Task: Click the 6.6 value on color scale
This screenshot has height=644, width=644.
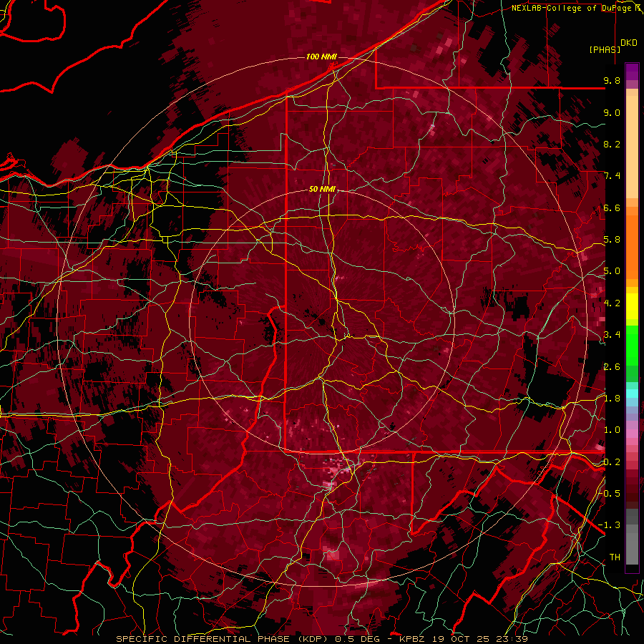Action: [x=612, y=208]
